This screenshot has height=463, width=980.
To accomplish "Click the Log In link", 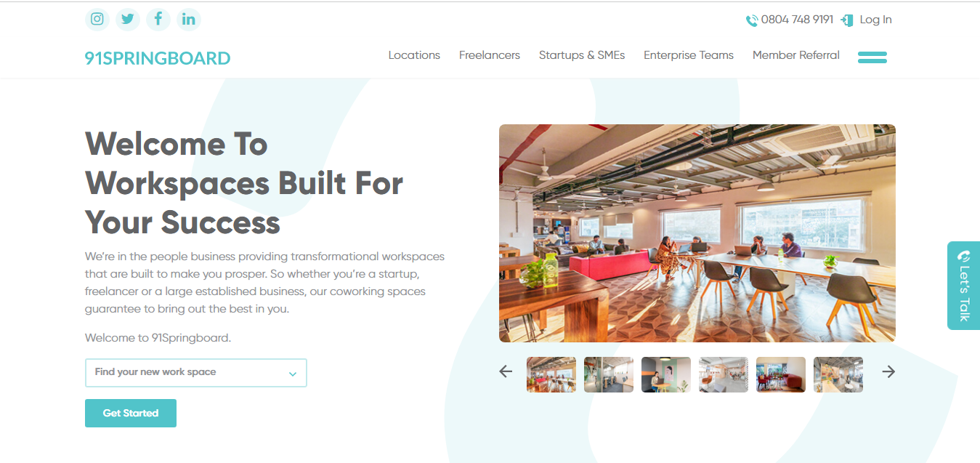I will (x=867, y=20).
